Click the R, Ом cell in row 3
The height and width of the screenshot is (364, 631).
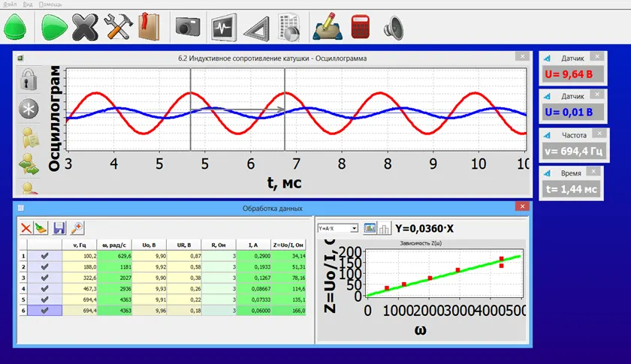tap(219, 278)
